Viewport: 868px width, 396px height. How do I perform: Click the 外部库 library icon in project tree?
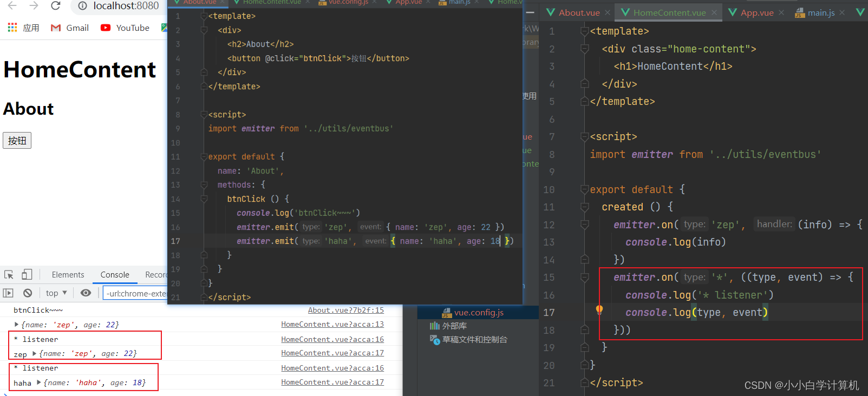(x=434, y=326)
